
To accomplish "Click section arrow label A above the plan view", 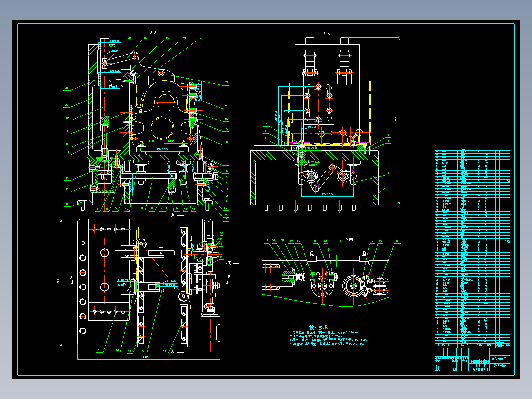I will point(173,215).
